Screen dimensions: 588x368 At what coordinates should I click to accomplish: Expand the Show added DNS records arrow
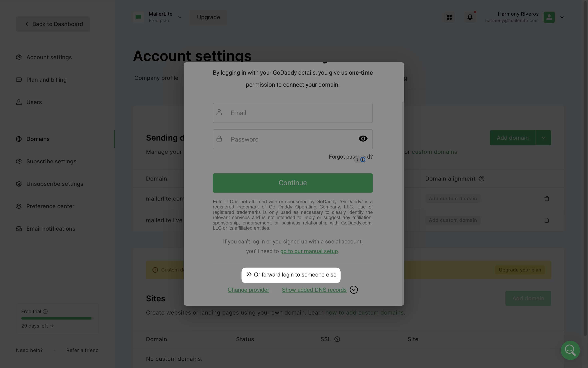pos(353,290)
